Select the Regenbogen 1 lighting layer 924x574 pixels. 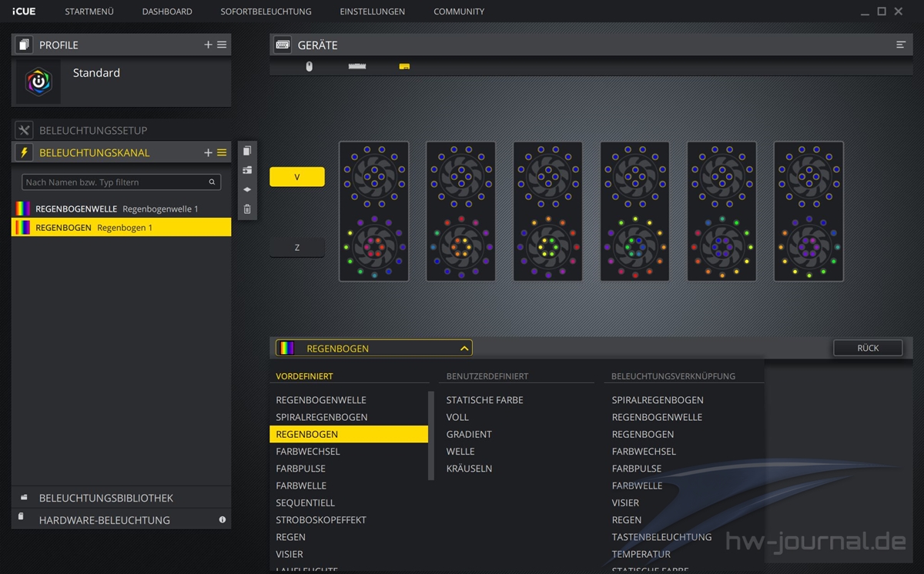tap(121, 227)
